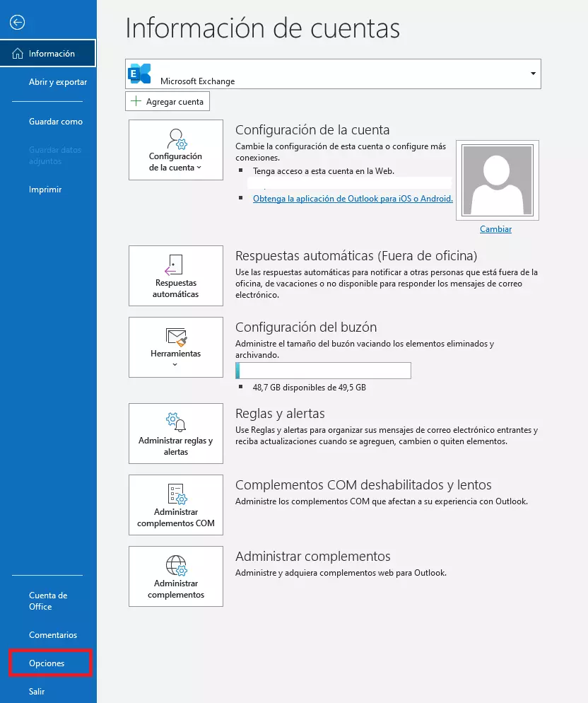This screenshot has width=588, height=703.
Task: Click the Cambiar photo link
Action: click(495, 228)
